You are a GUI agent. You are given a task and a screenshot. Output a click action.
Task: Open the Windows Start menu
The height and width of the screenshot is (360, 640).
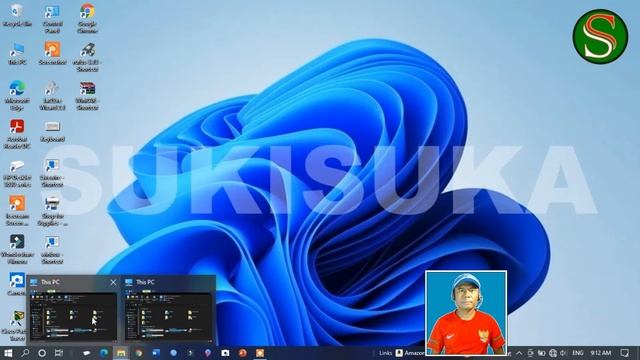pos(8,353)
